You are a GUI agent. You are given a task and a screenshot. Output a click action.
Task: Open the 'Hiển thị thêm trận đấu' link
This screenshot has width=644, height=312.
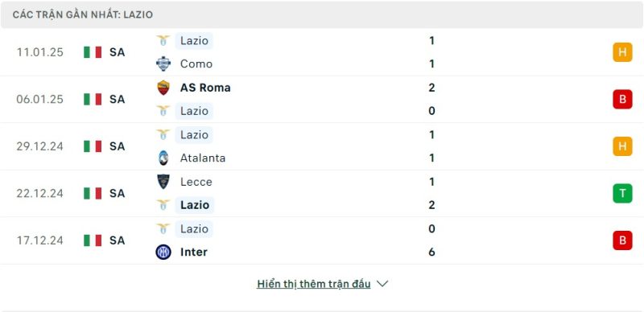tap(314, 284)
